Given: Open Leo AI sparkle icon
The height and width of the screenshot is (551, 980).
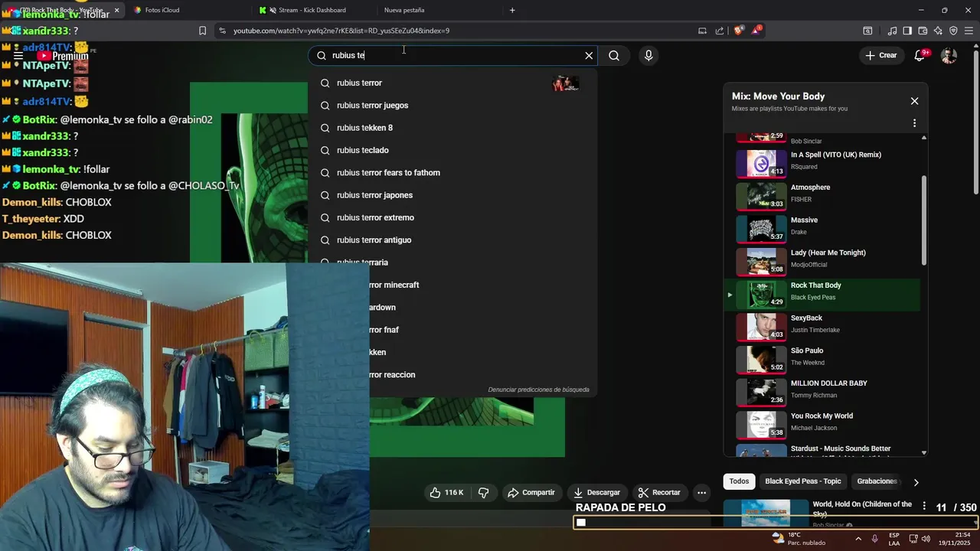Looking at the screenshot, I should point(938,31).
